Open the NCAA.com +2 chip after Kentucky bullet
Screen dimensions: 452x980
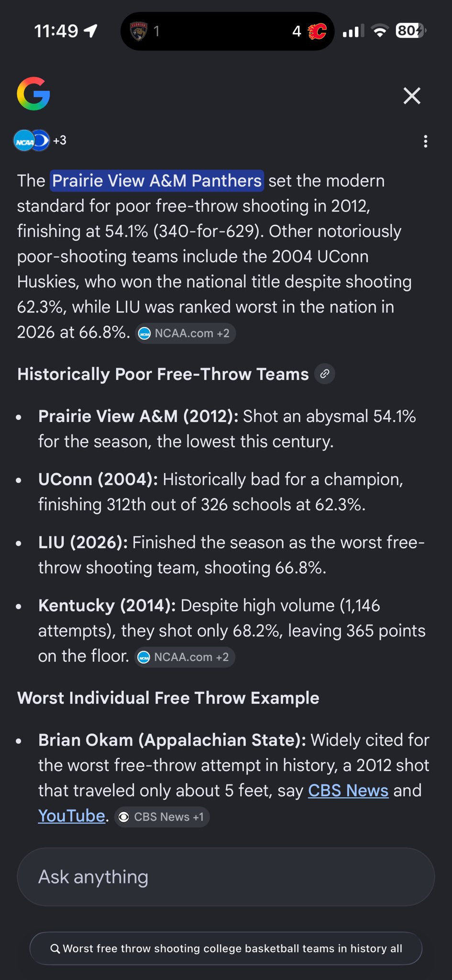[184, 657]
